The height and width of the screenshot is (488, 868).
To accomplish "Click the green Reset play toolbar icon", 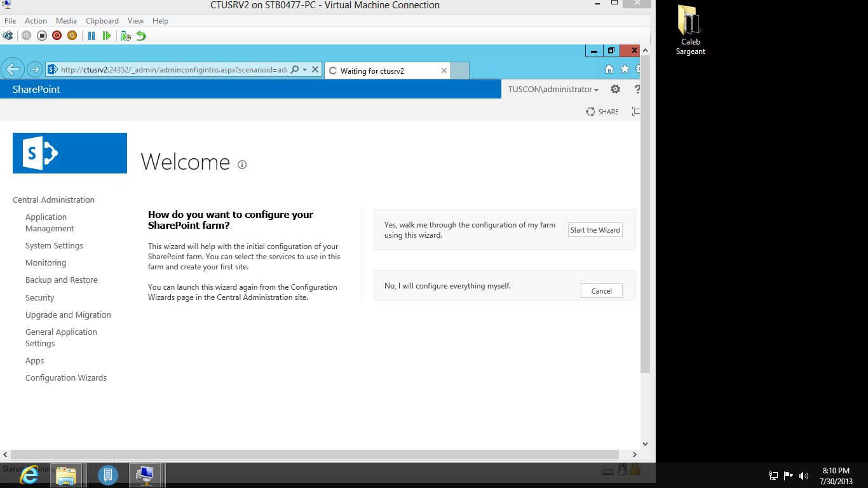I will pos(107,36).
